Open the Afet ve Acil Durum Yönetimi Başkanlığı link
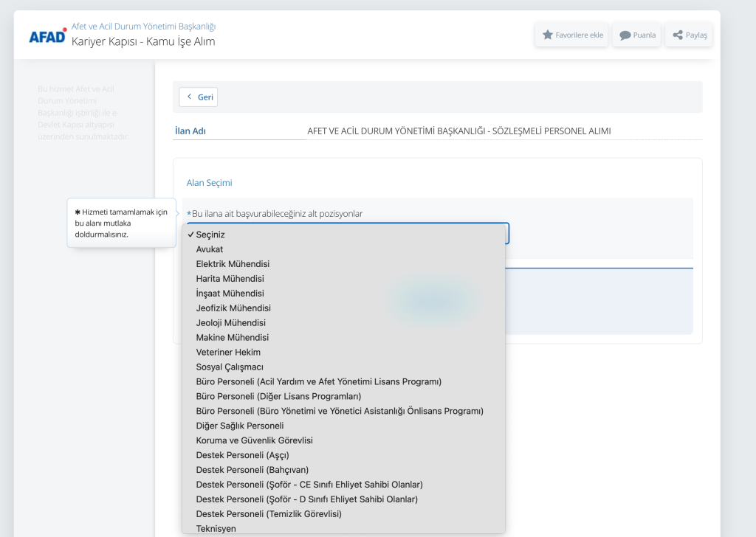 143,27
